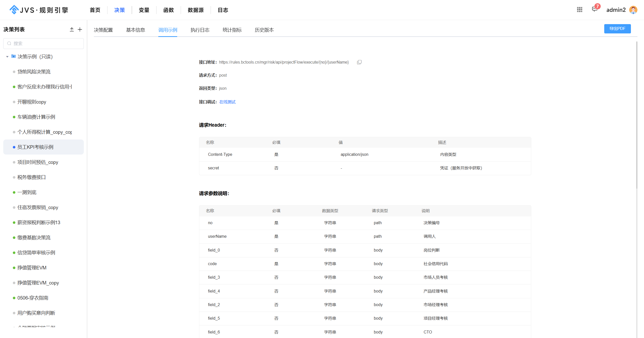Click the decision list search field
Screen dimensions: 644x338
pyautogui.click(x=44, y=43)
